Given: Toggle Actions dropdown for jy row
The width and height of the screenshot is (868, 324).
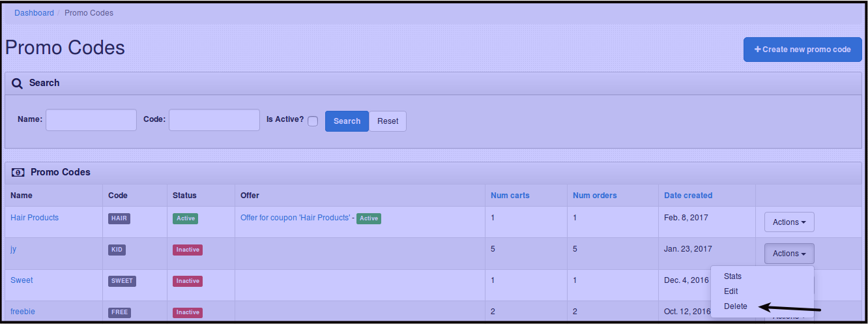Looking at the screenshot, I should (x=789, y=254).
